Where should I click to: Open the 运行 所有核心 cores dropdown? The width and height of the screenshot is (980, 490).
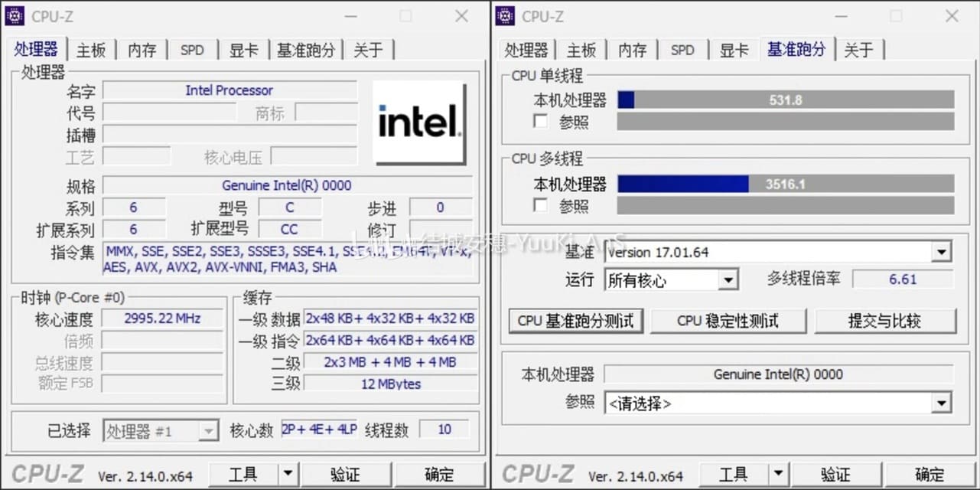[728, 279]
